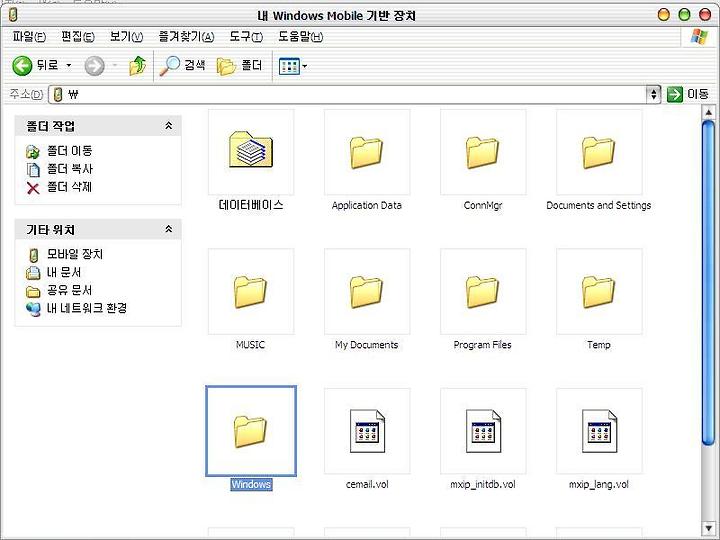Open the 편집(E) menu
Image resolution: width=720 pixels, height=540 pixels.
tap(78, 36)
